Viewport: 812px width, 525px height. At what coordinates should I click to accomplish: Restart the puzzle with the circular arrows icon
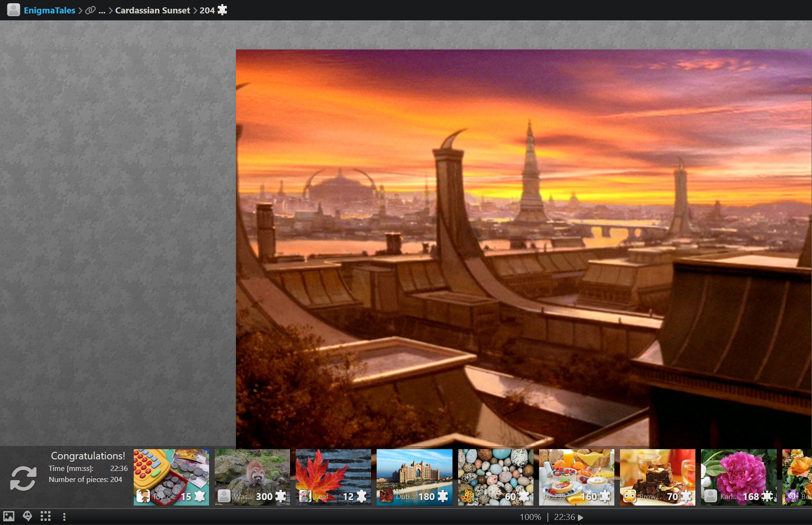(x=23, y=478)
